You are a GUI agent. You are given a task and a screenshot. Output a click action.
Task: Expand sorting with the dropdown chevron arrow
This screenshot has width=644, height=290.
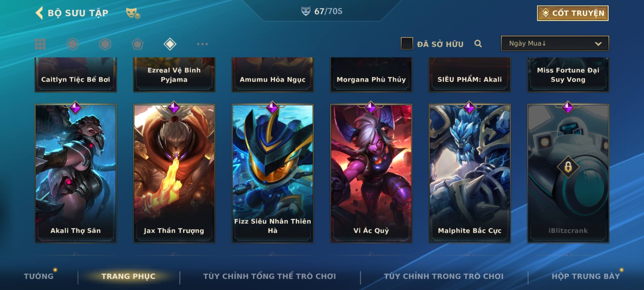[x=598, y=44]
